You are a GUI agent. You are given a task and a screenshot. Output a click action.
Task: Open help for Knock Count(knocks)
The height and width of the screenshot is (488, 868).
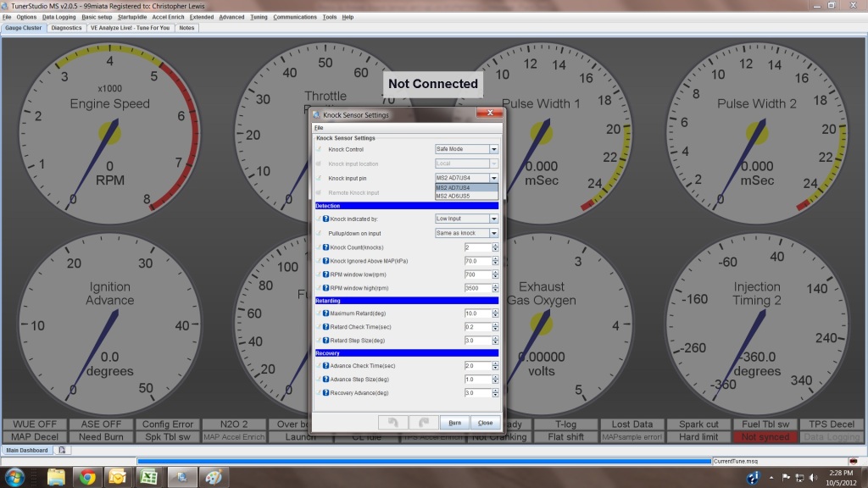coord(325,247)
